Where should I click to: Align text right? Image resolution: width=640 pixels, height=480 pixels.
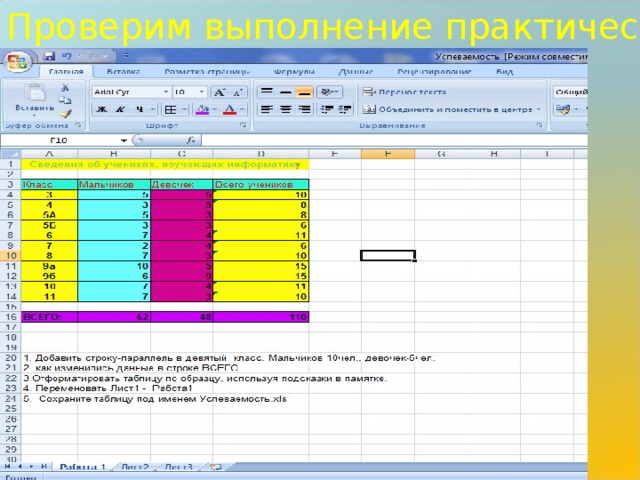(x=304, y=109)
